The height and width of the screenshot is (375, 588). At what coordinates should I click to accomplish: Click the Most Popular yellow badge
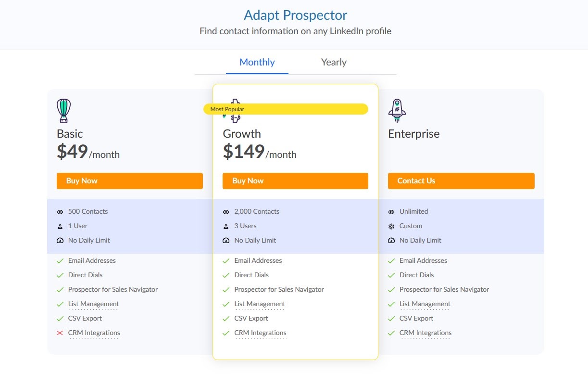286,109
